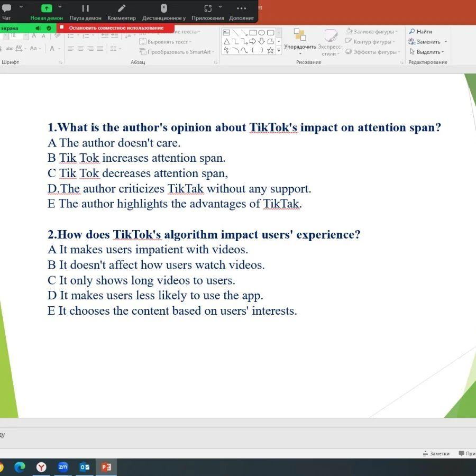Viewport: 476px width, 476px height.
Task: Open the Упорядочить arrange menu
Action: [300, 42]
